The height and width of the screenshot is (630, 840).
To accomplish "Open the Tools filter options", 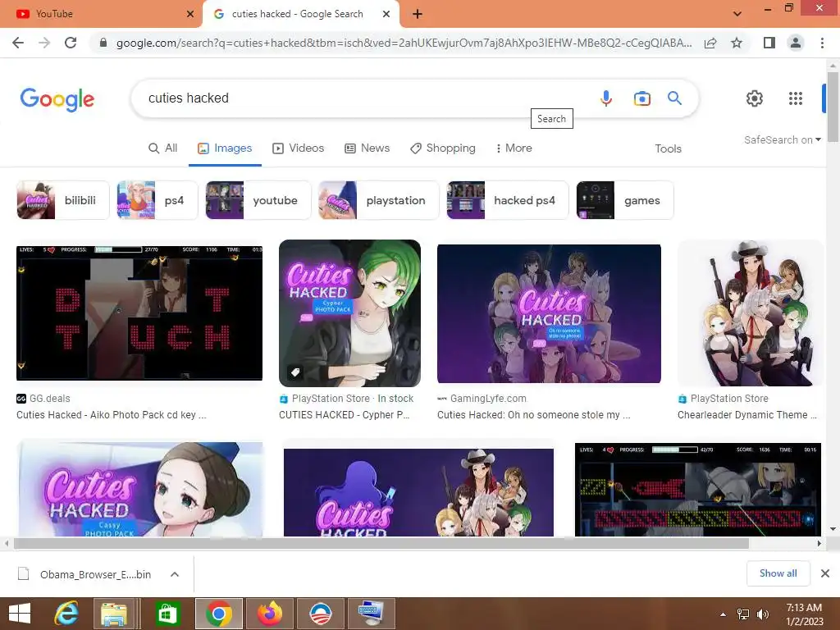I will click(668, 149).
